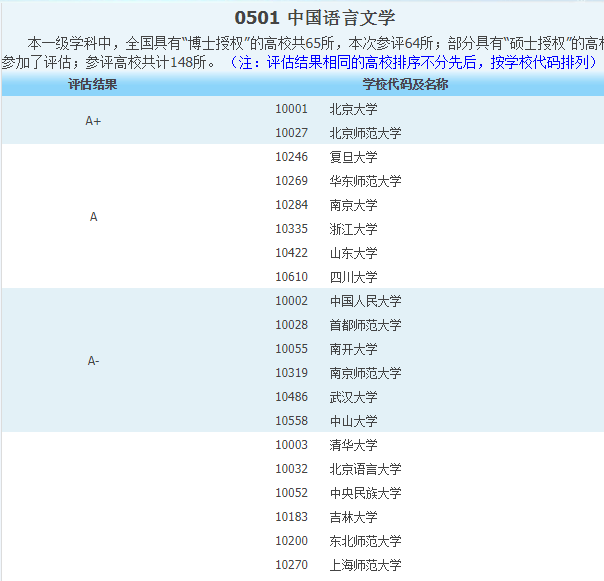Click the blue note about 评估结果 ordering
Viewport: 604px width, 581px height.
[414, 62]
